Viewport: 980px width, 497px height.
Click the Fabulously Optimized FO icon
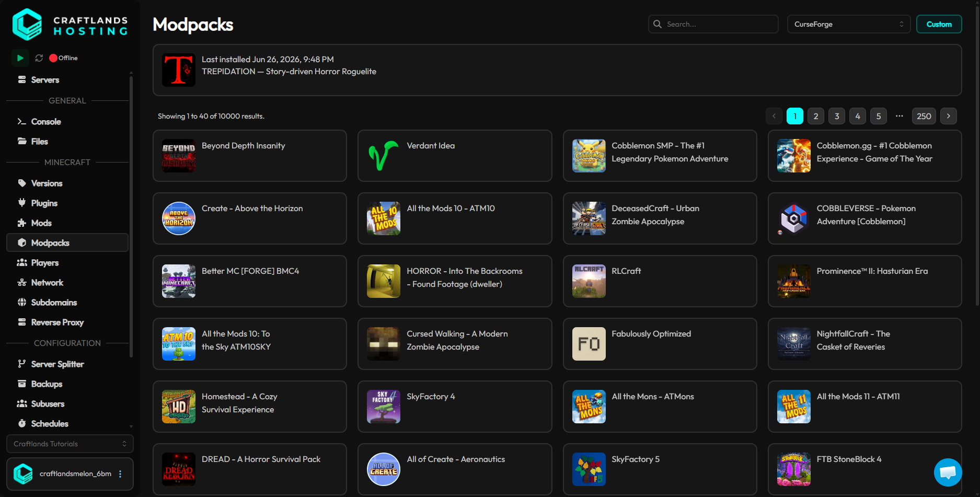coord(589,344)
